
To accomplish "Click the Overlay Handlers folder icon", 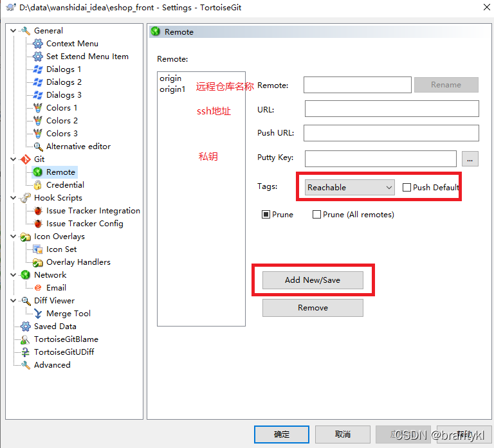I will click(38, 262).
